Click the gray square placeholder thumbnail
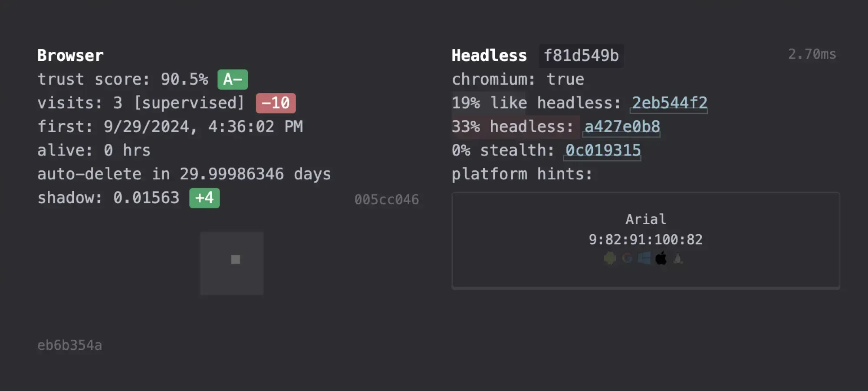Image resolution: width=868 pixels, height=391 pixels. pyautogui.click(x=232, y=263)
